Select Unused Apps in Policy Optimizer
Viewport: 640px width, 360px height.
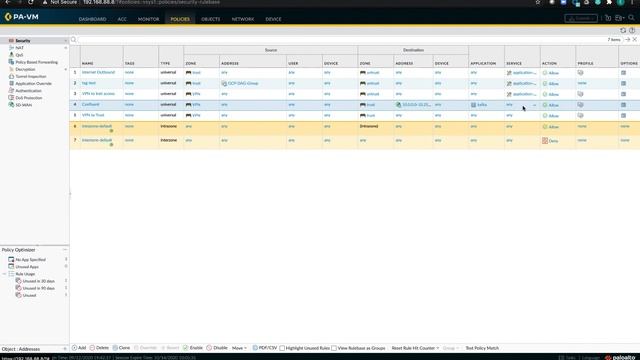[27, 267]
